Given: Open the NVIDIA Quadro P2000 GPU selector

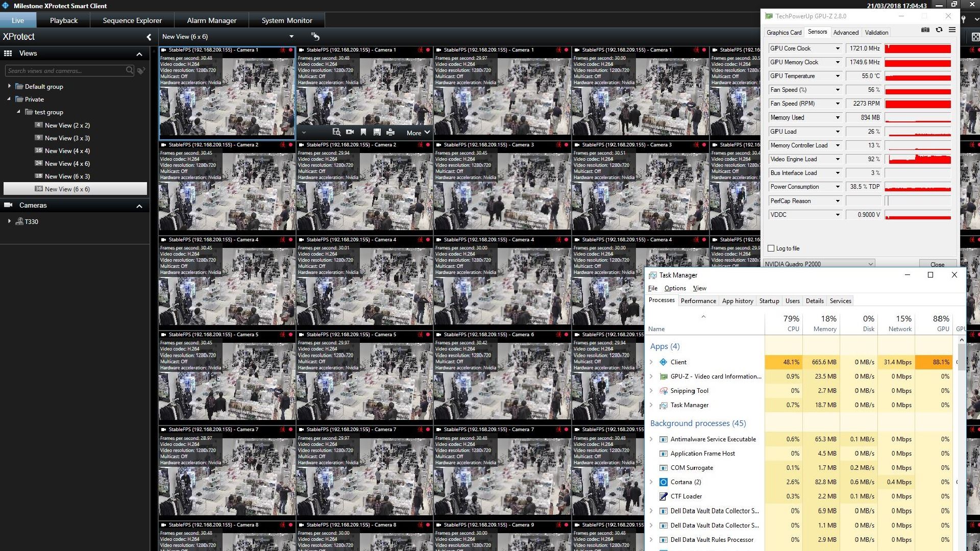Looking at the screenshot, I should coord(819,264).
